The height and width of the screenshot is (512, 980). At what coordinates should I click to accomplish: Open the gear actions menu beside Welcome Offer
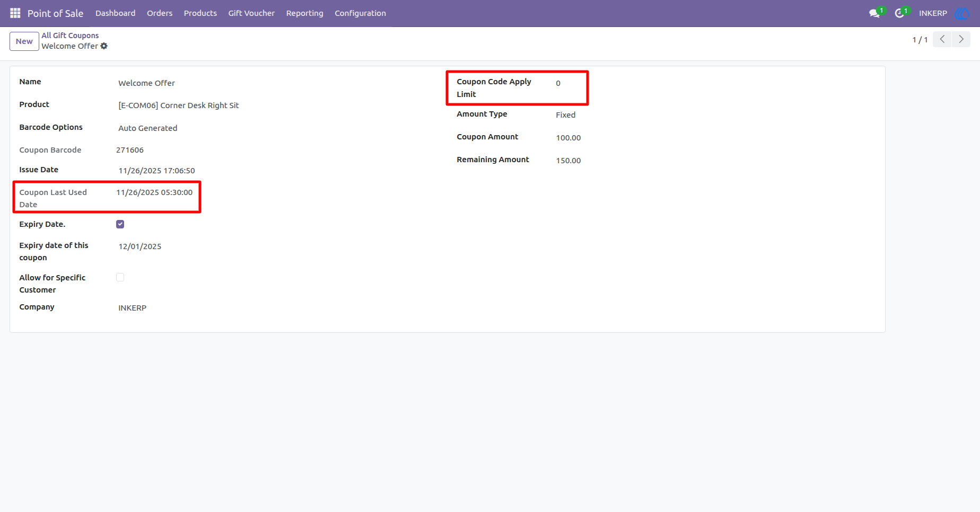click(104, 46)
